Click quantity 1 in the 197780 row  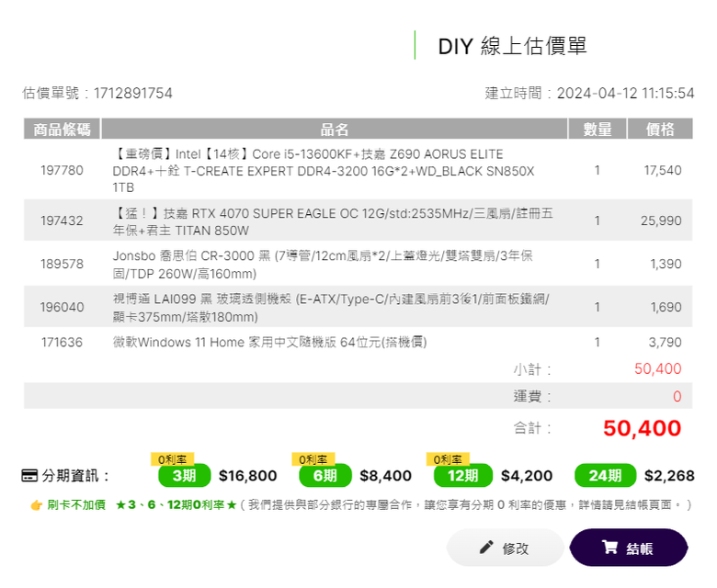[597, 170]
